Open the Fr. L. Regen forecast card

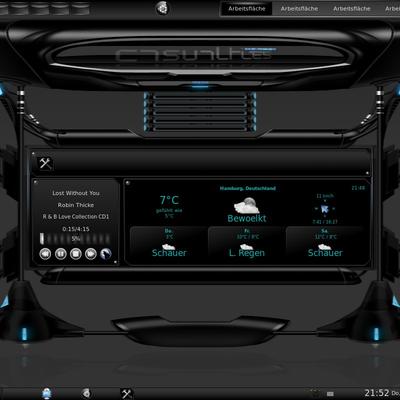[247, 244]
